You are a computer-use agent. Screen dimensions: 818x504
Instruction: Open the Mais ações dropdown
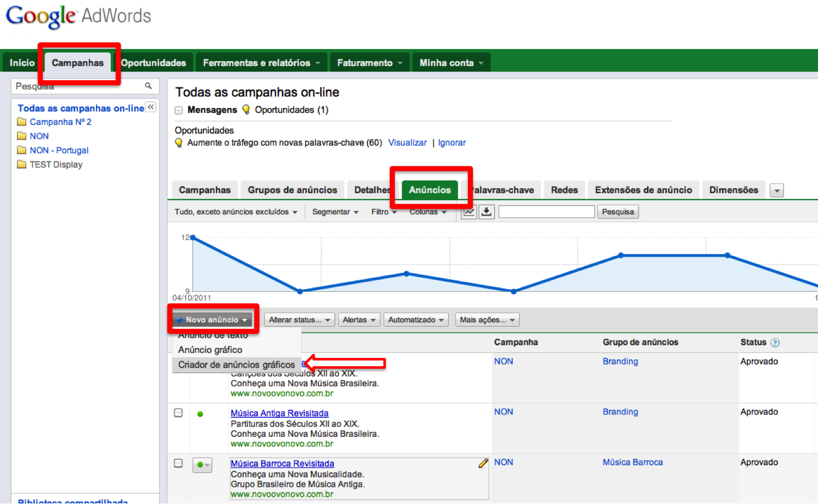coord(487,320)
